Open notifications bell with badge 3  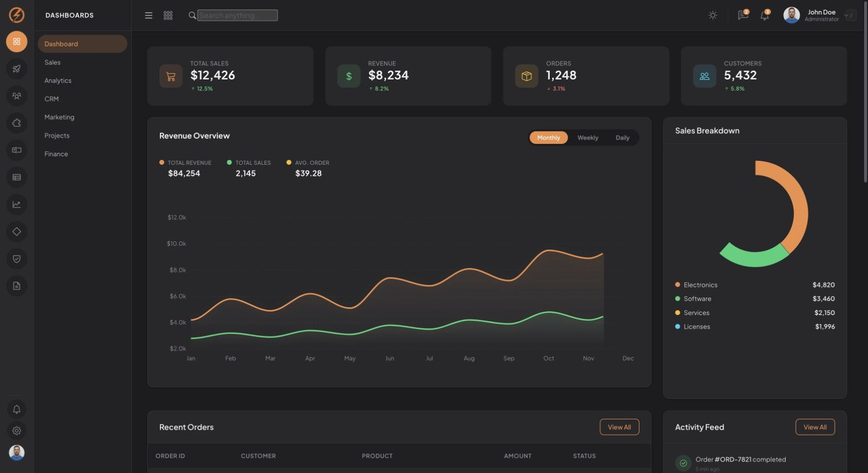(765, 15)
